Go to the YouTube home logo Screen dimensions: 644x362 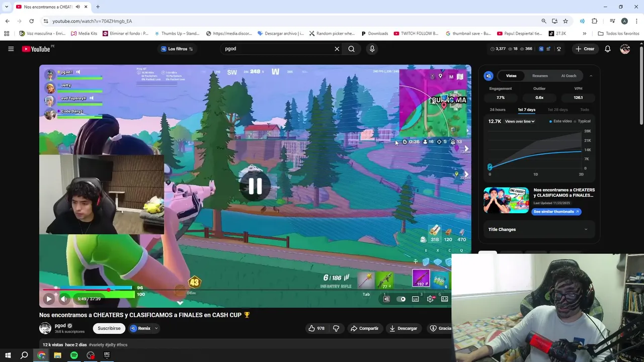pyautogui.click(x=36, y=49)
